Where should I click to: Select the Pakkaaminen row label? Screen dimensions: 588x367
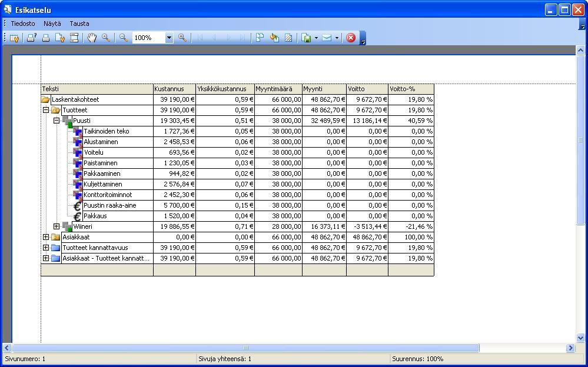click(102, 174)
